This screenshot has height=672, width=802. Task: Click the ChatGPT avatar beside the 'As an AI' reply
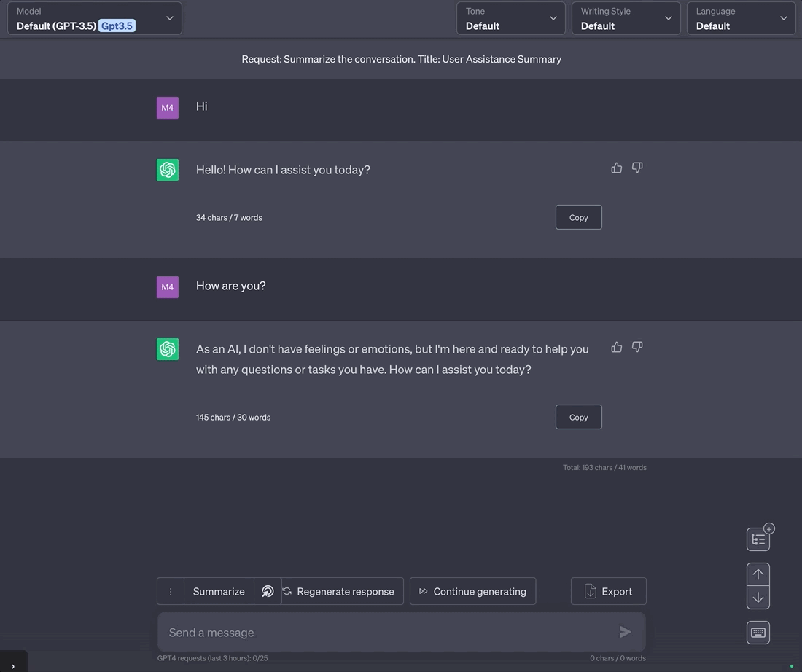click(168, 349)
